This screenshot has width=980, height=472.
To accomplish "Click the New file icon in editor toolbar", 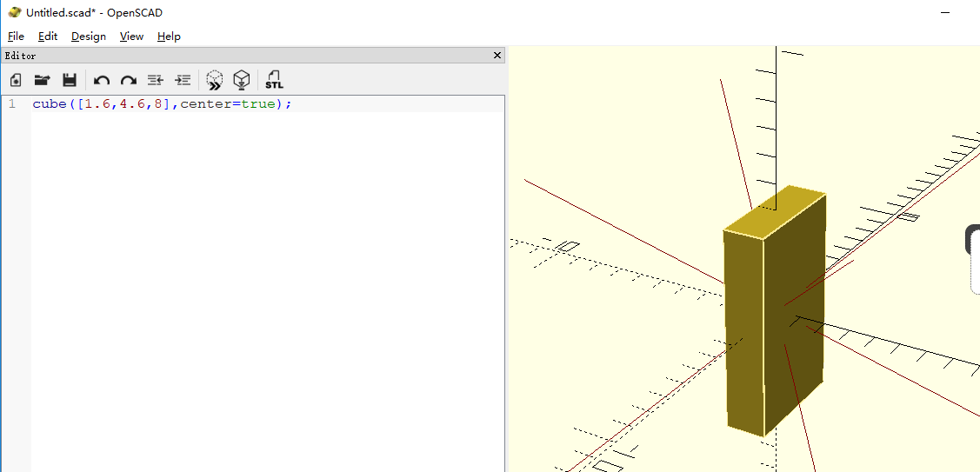I will point(16,81).
